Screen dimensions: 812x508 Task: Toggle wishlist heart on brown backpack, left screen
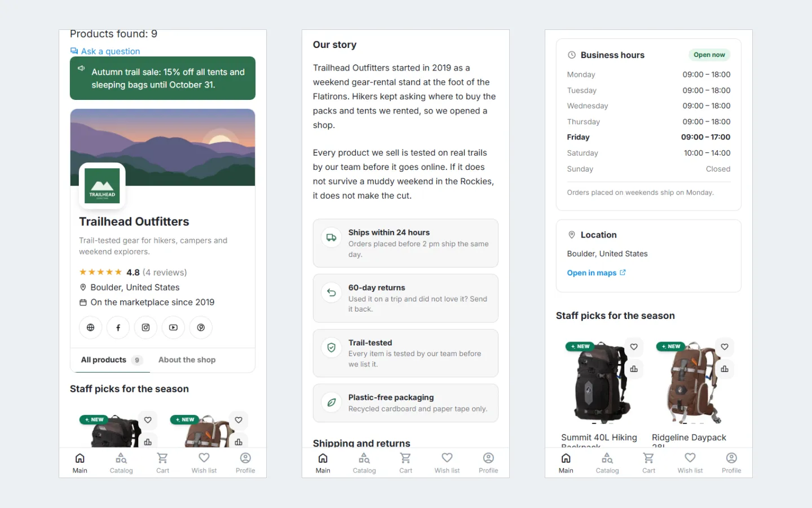tap(239, 420)
